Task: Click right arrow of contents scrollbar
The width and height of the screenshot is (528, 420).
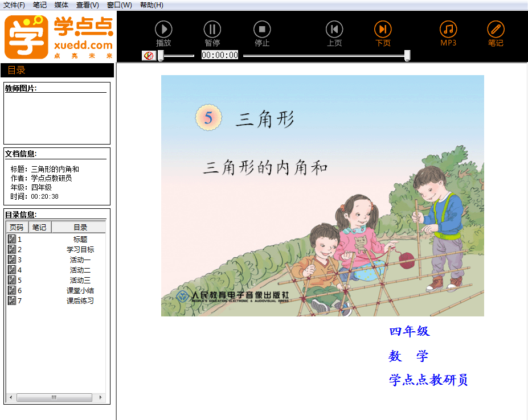Action: click(x=100, y=397)
